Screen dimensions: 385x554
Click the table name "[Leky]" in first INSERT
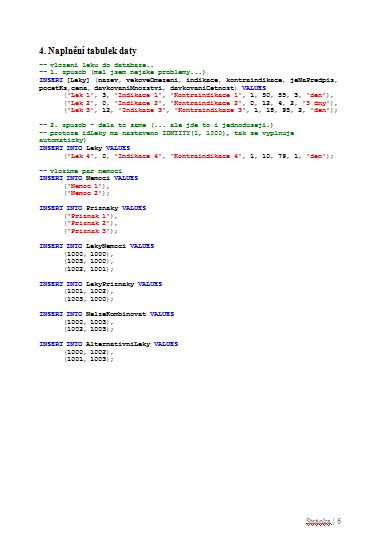[78, 80]
